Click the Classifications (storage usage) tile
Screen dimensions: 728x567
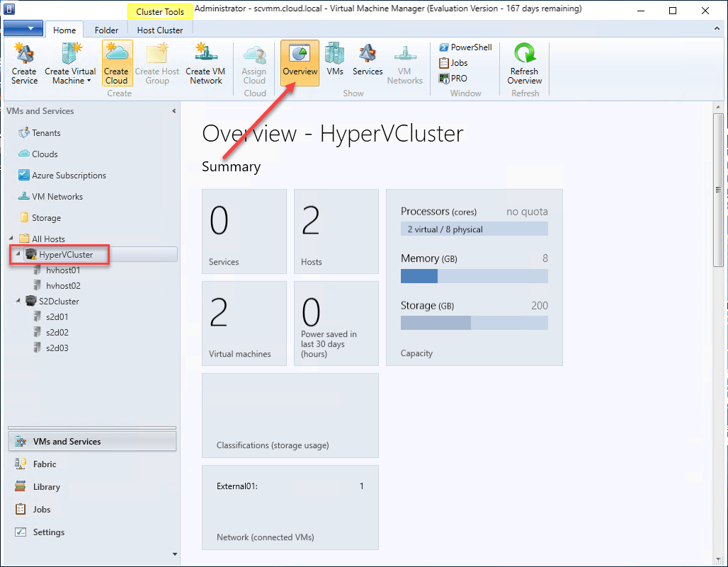tap(290, 416)
